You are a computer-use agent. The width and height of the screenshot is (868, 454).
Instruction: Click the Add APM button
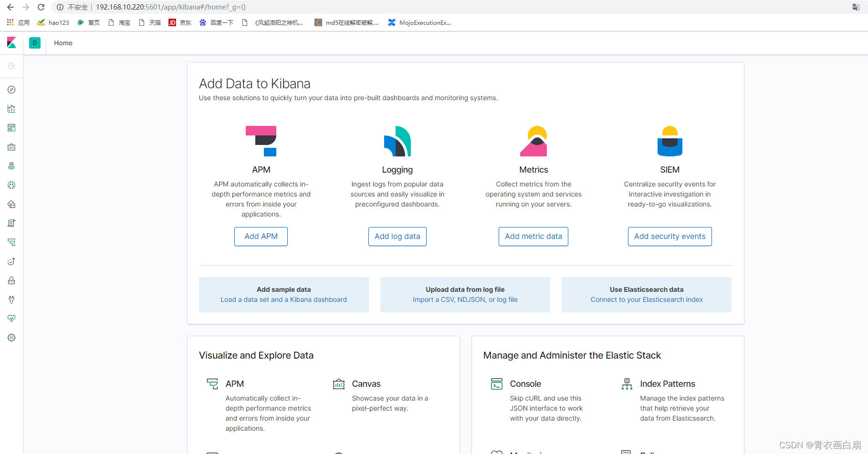[x=261, y=237]
